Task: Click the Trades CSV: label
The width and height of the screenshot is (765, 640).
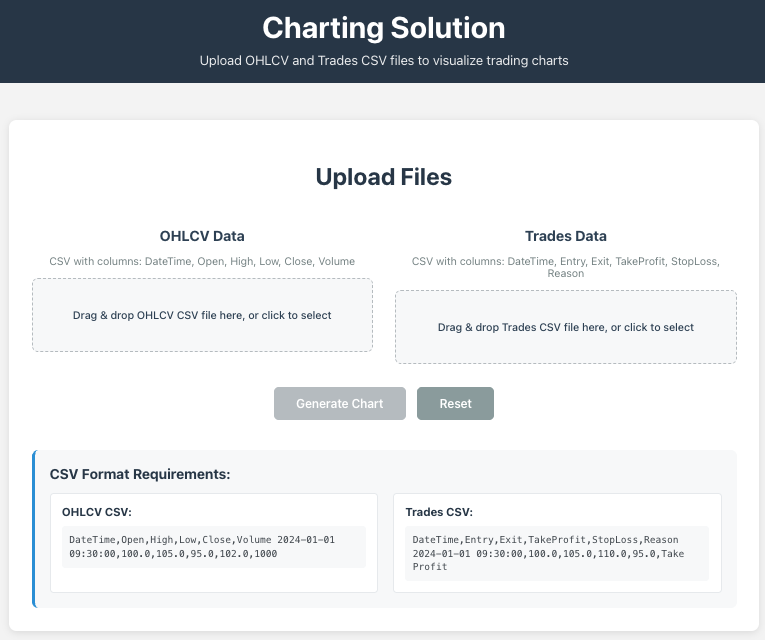Action: point(439,512)
